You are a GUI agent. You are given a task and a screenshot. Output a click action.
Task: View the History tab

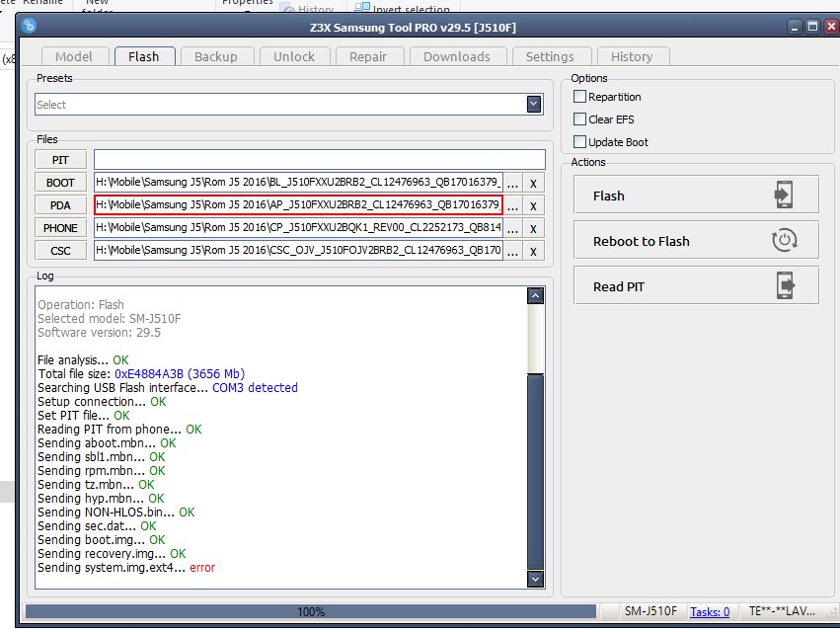pos(632,57)
